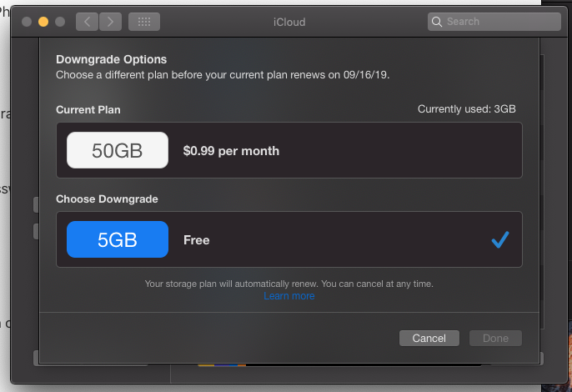
Task: Click the Downgrade Options heading
Action: (x=112, y=59)
